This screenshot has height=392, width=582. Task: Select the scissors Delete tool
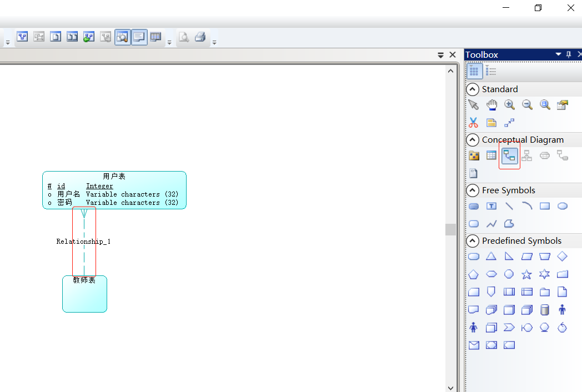(x=473, y=123)
